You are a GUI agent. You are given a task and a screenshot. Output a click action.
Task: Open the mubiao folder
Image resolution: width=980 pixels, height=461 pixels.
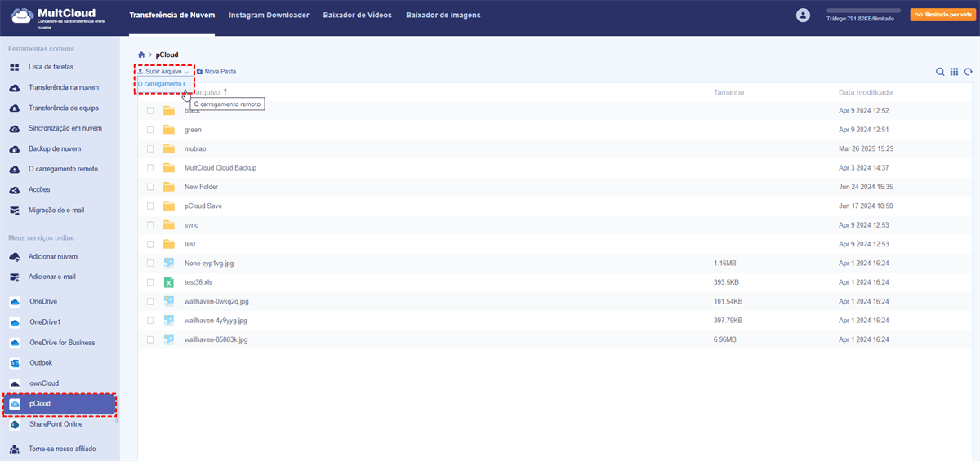195,148
